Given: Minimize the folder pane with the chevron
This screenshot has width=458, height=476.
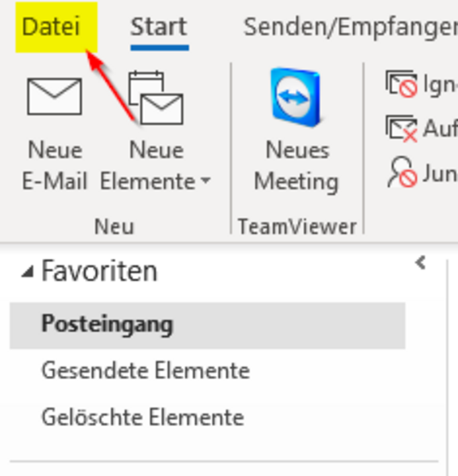Looking at the screenshot, I should pyautogui.click(x=421, y=263).
